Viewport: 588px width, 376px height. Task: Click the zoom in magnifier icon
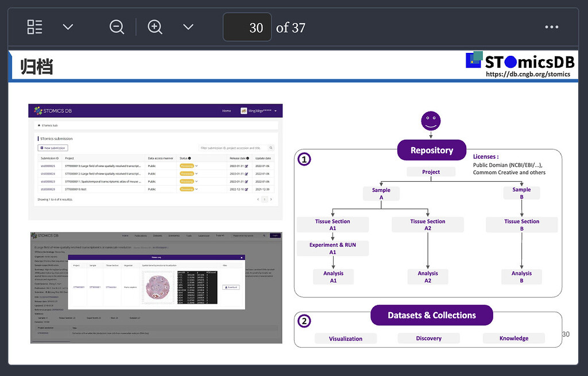click(155, 27)
